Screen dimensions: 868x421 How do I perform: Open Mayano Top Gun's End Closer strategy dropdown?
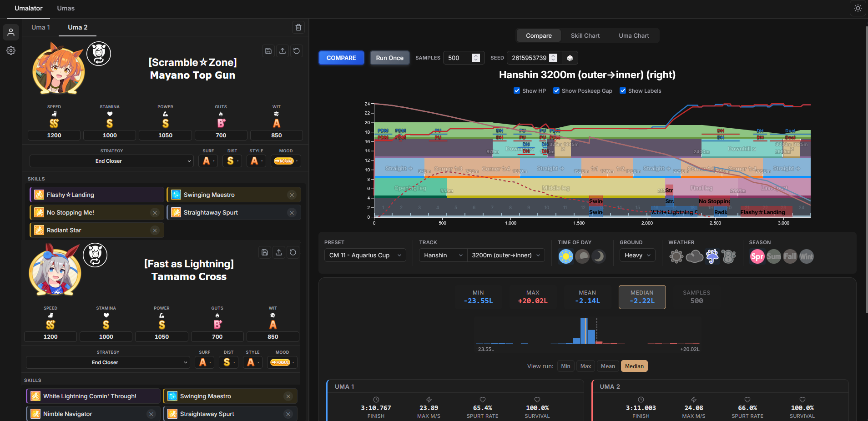pyautogui.click(x=111, y=161)
